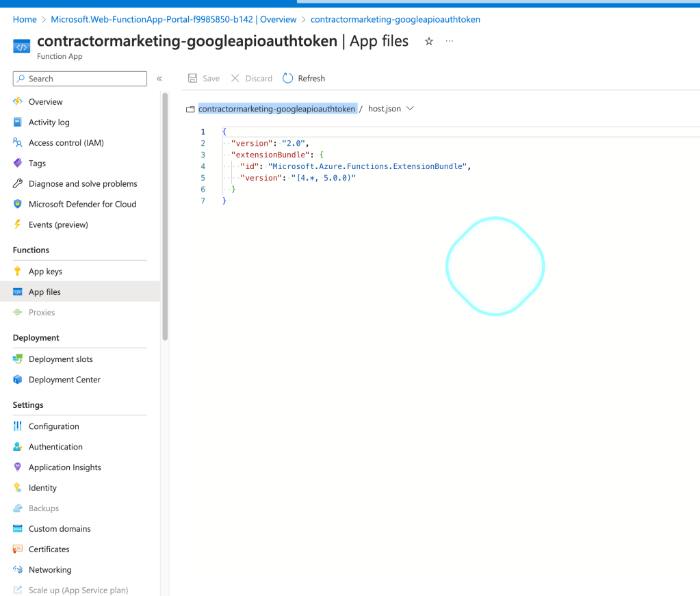Click the Save disk icon
Image resolution: width=700 pixels, height=596 pixels.
point(192,79)
